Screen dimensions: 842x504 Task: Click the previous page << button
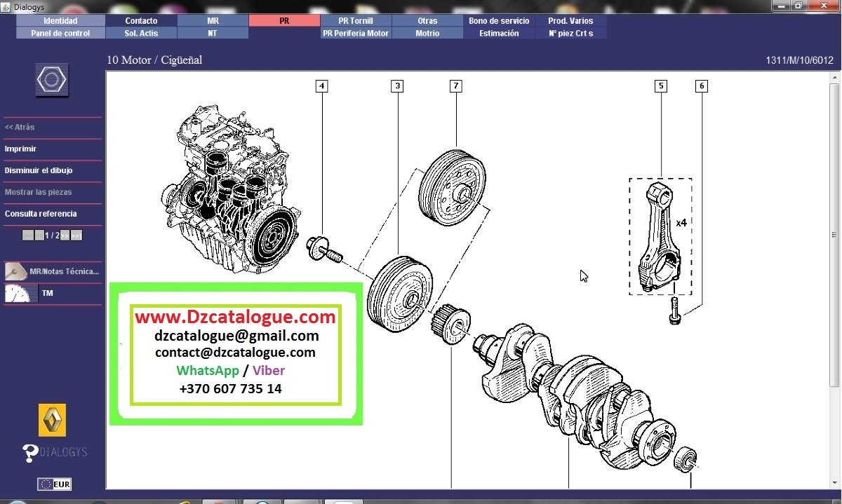point(39,236)
